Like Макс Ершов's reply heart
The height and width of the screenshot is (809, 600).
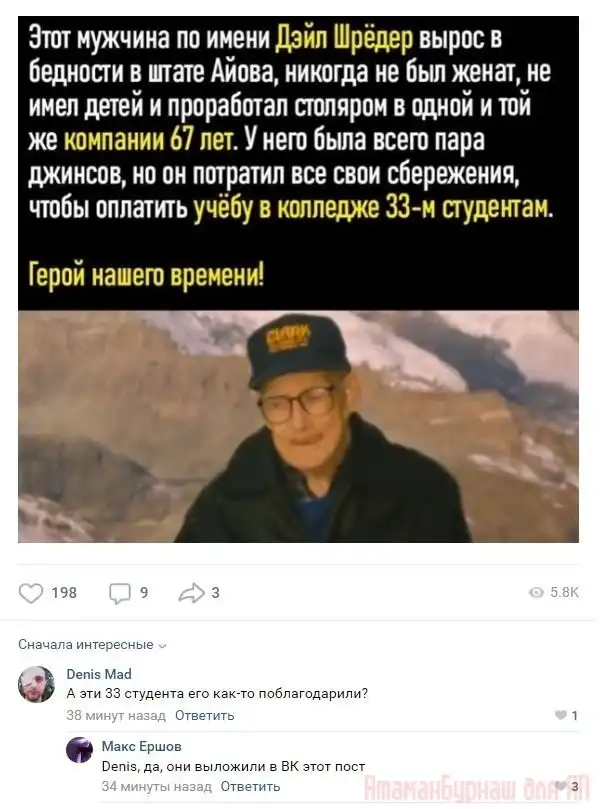561,786
